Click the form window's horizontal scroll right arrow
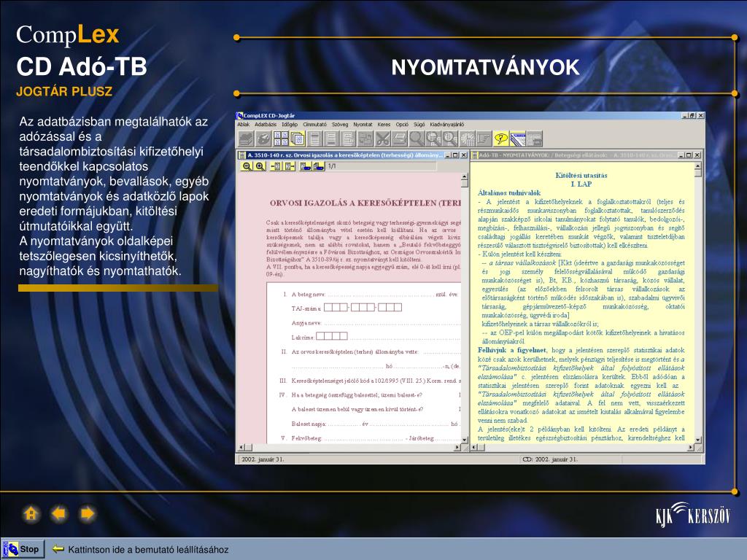 coord(457,447)
